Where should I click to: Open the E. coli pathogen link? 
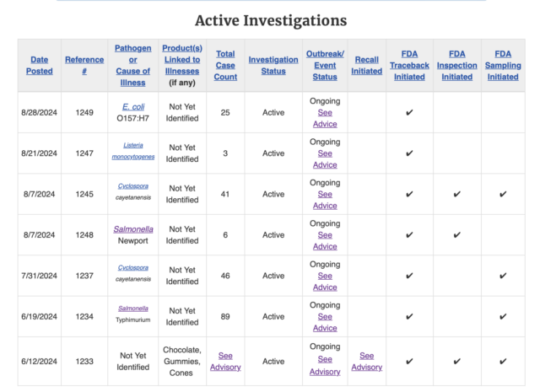[x=133, y=106]
